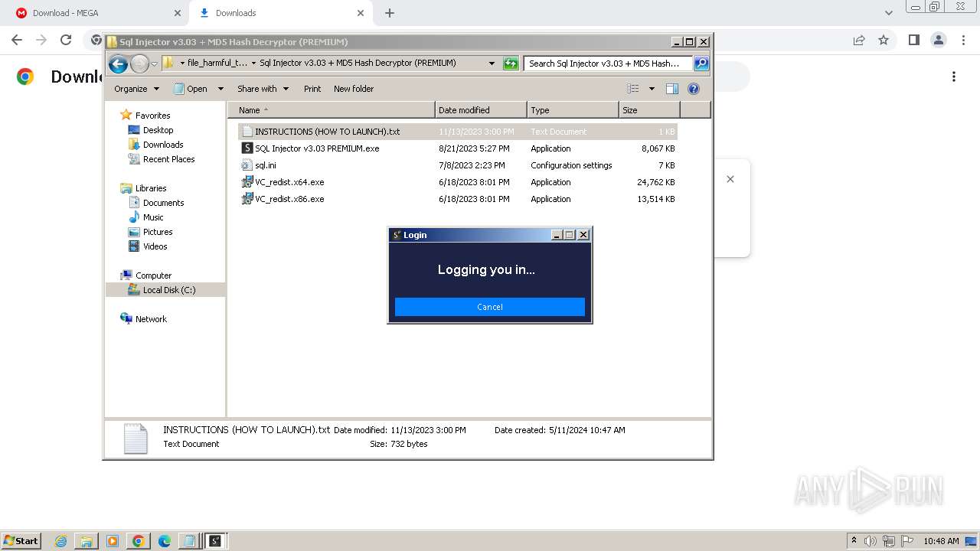
Task: Click the change view icon in Explorer
Action: point(632,89)
